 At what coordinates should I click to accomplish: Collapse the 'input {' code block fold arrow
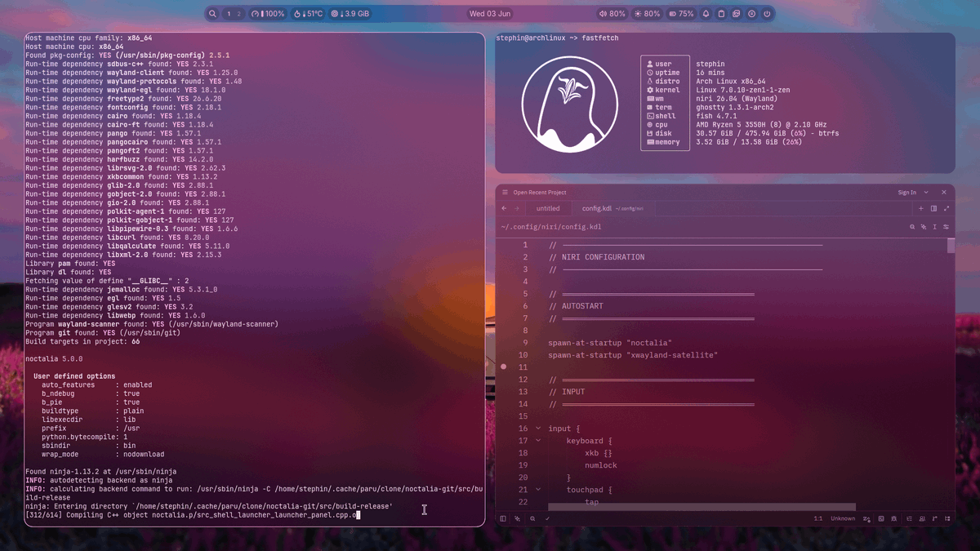538,429
